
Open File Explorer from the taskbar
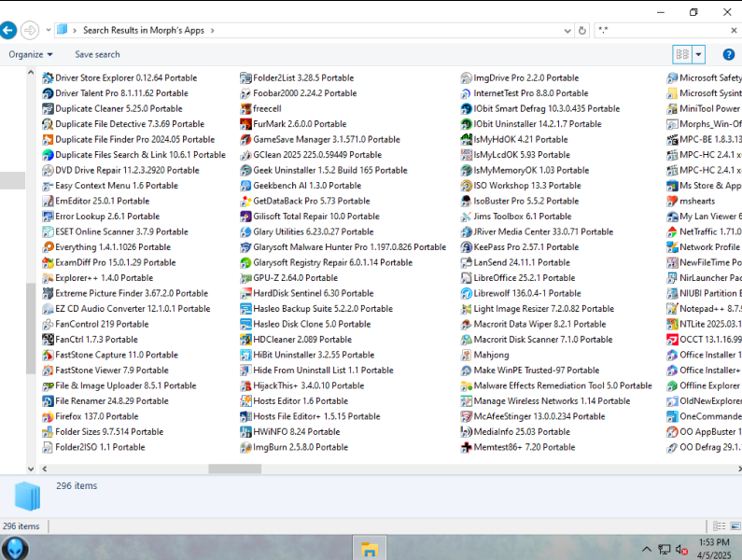369,549
